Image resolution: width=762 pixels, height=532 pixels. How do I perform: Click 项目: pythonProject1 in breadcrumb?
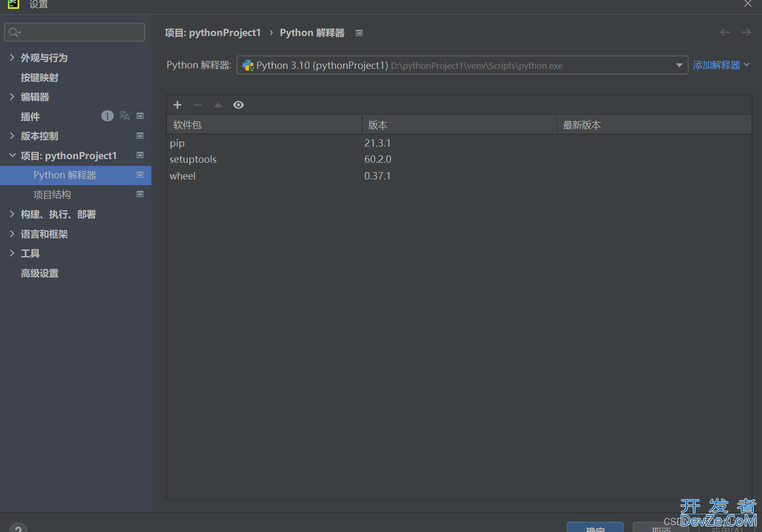pyautogui.click(x=213, y=33)
